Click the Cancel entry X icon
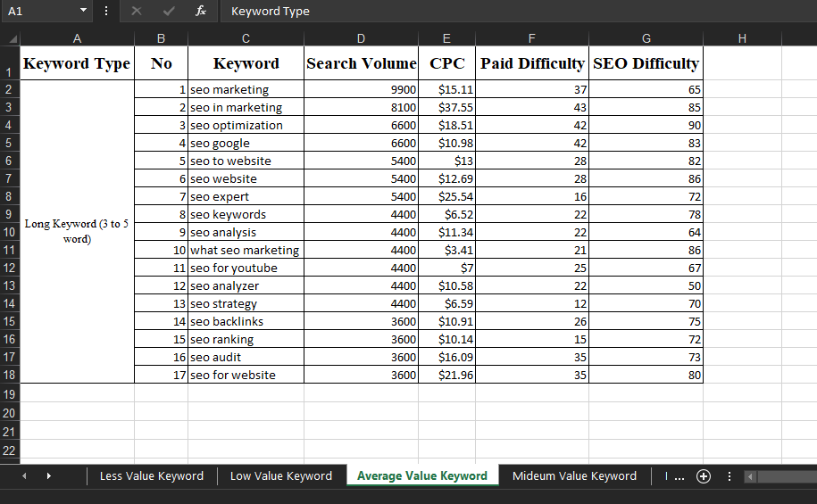 pyautogui.click(x=137, y=12)
